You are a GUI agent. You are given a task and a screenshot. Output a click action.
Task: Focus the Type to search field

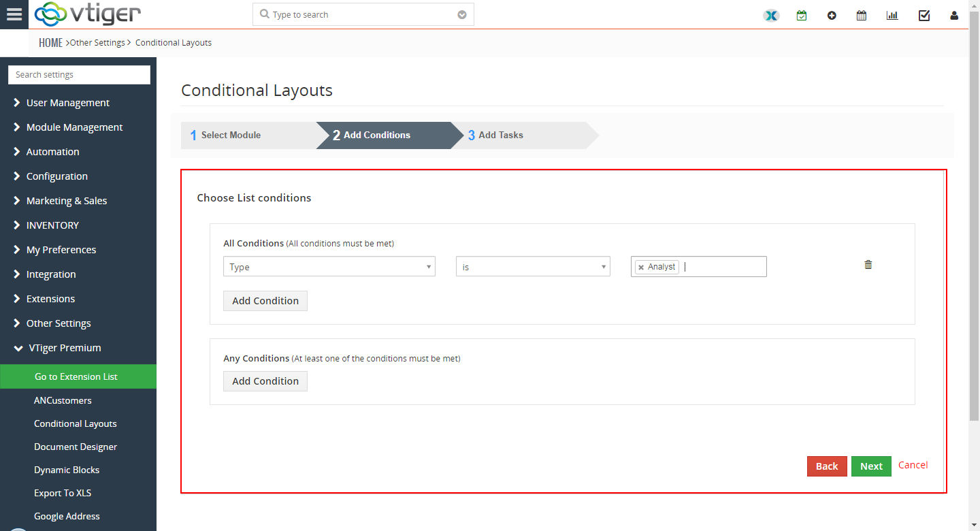pyautogui.click(x=363, y=14)
